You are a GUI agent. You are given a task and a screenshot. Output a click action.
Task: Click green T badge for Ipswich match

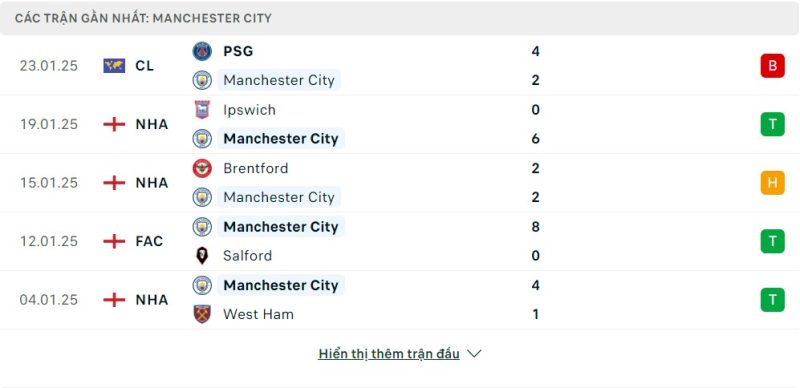(x=772, y=124)
